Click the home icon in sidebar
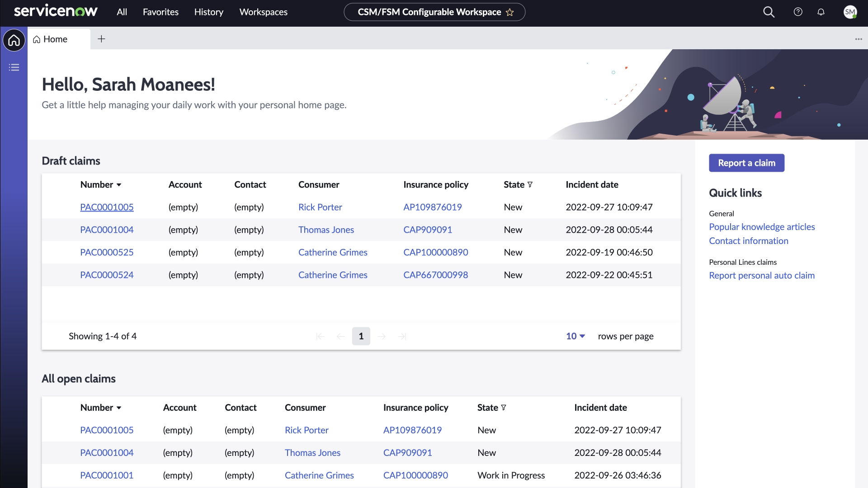The width and height of the screenshot is (868, 488). click(14, 41)
